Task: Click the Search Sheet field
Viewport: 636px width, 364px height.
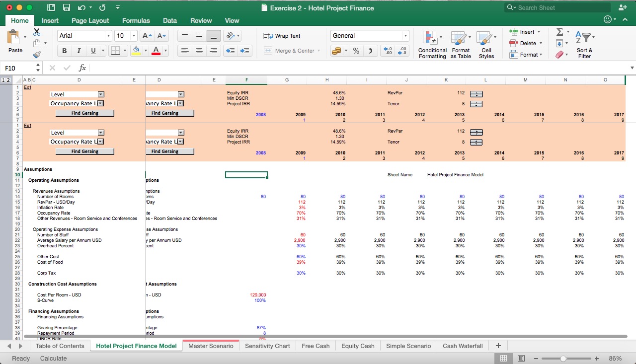Action: [556, 7]
